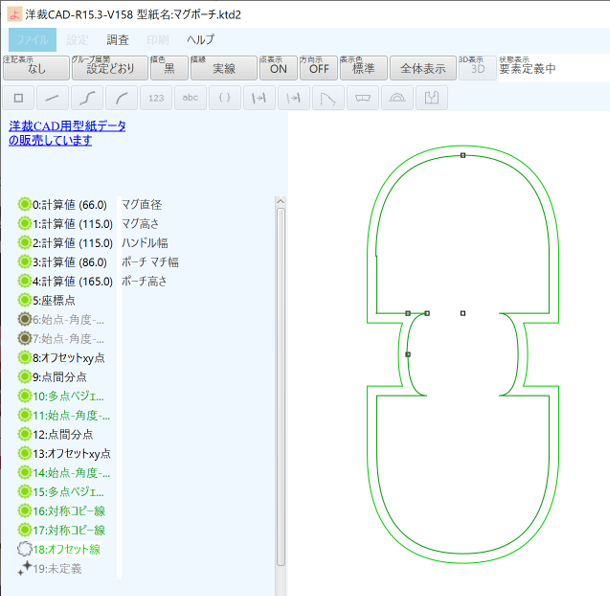Click gear icon of item 5:座標点

[x=25, y=300]
